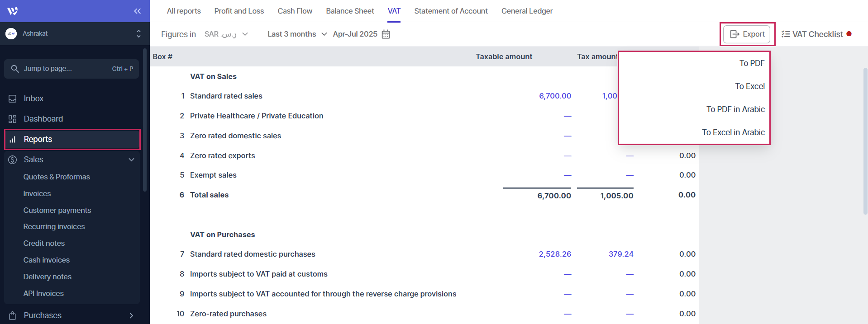Click the Jump to page search field
This screenshot has width=868, height=324.
[x=72, y=69]
